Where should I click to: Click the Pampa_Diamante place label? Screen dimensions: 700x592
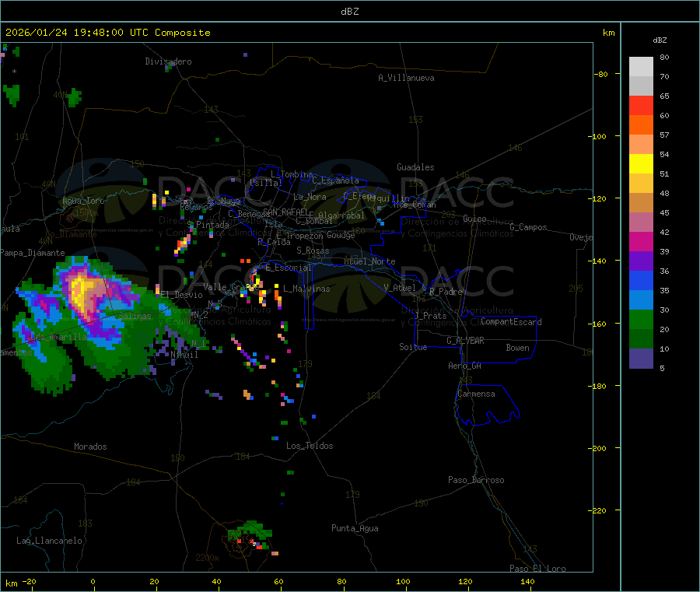pyautogui.click(x=33, y=253)
